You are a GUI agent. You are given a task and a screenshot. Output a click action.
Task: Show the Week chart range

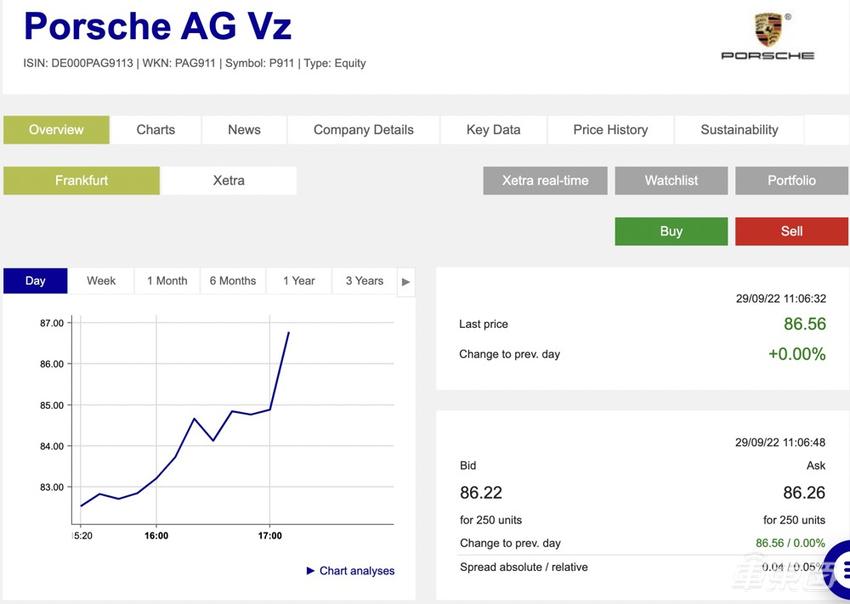[x=101, y=281]
